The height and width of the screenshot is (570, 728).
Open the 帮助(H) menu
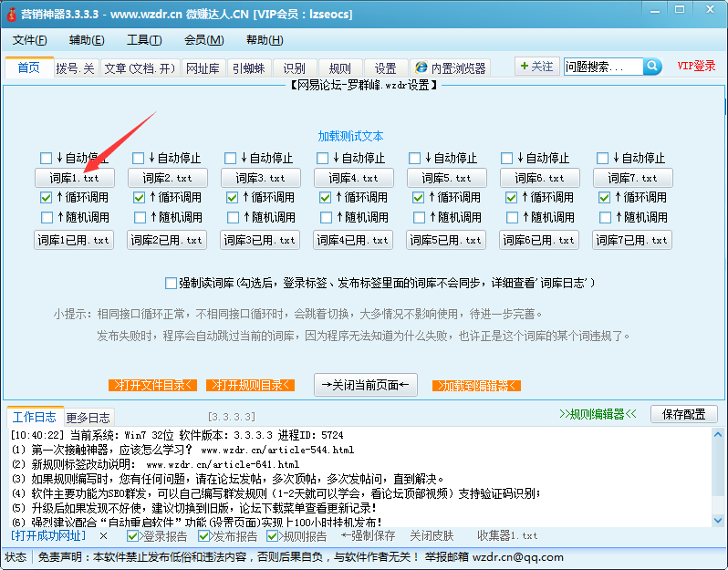[x=265, y=40]
